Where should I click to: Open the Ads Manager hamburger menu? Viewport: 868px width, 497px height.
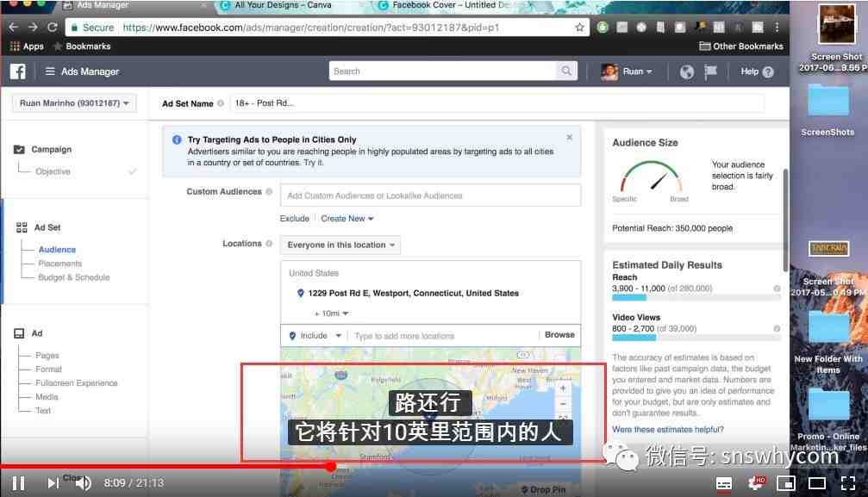50,71
